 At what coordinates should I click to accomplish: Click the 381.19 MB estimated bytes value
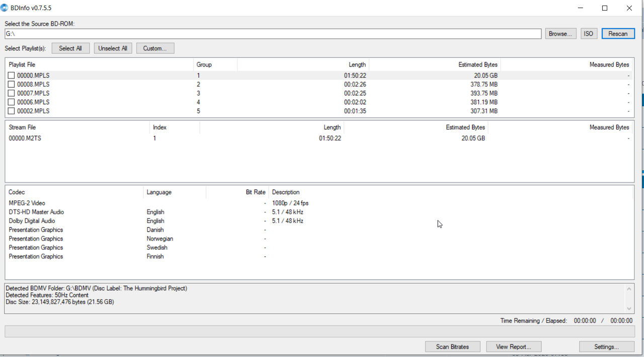coord(484,102)
